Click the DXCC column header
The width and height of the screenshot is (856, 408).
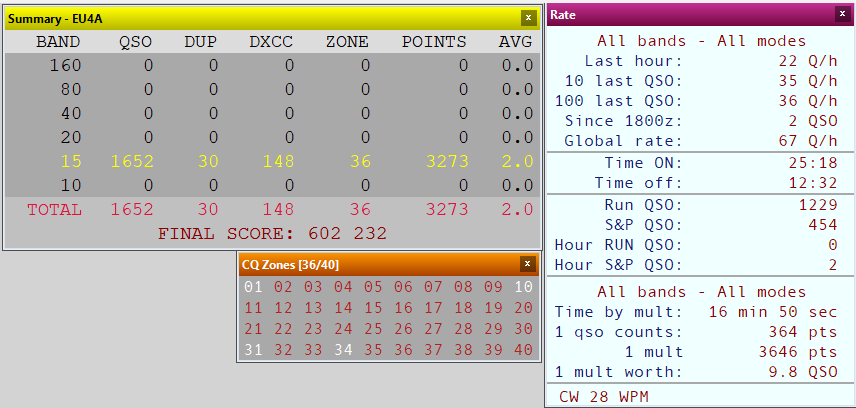[271, 42]
